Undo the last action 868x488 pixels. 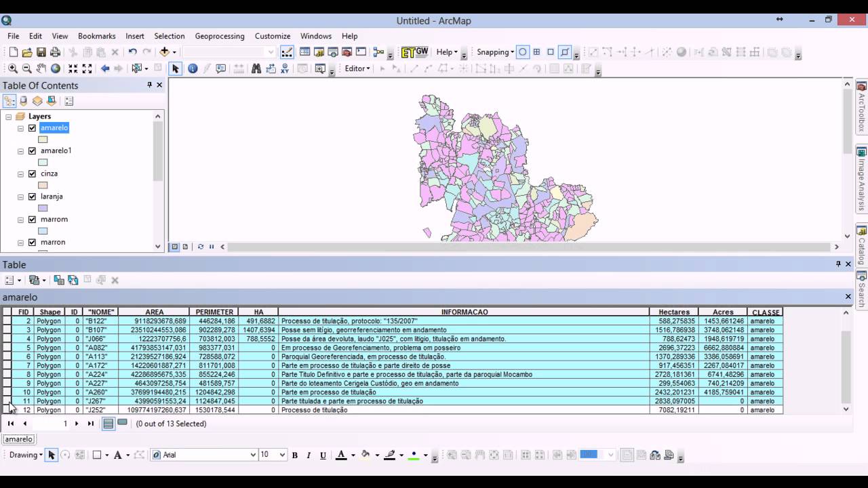point(132,52)
